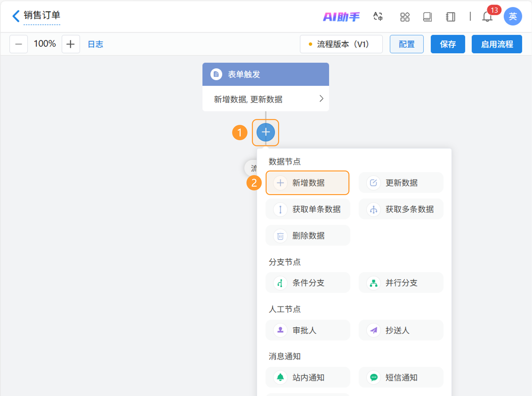
Task: Click the 保存 button
Action: [x=448, y=44]
